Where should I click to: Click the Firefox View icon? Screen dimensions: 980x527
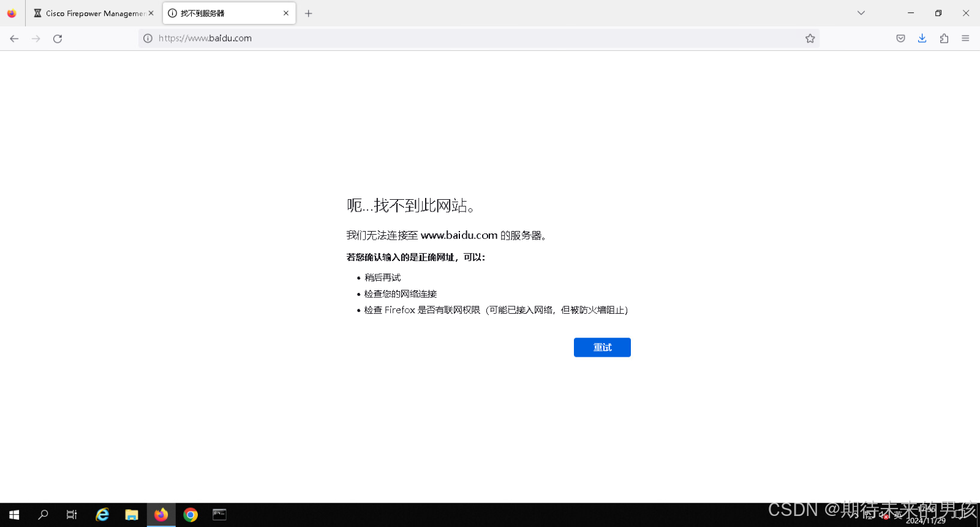click(12, 13)
